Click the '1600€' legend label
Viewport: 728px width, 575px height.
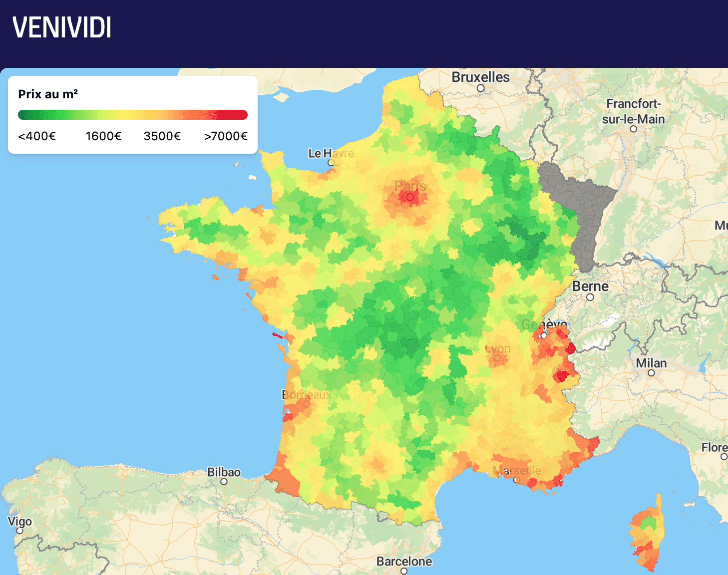coord(103,136)
